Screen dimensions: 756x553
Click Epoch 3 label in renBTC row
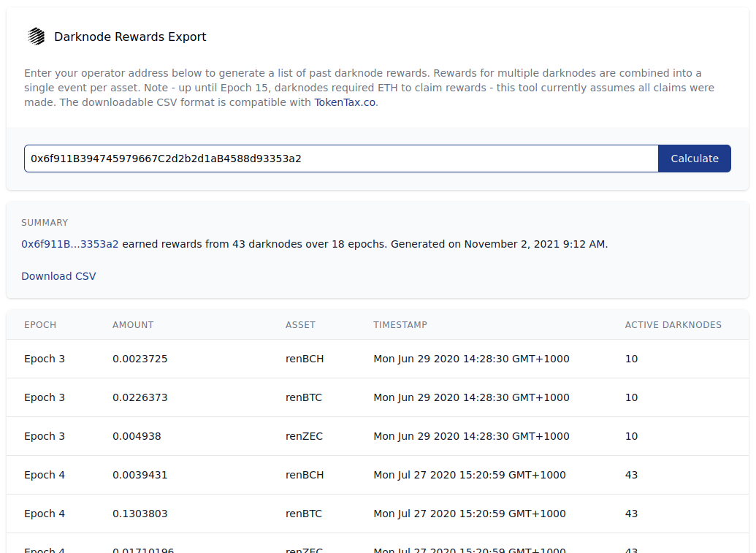[45, 397]
